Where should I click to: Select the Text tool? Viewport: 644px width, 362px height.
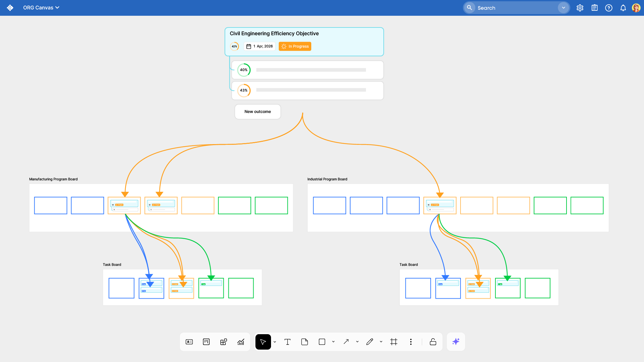pyautogui.click(x=287, y=342)
